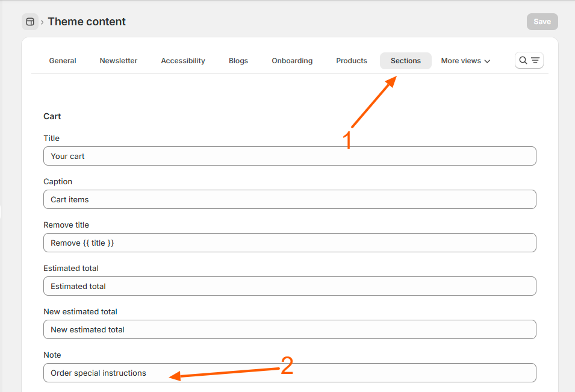The image size is (575, 392).
Task: Expand the More views dropdown
Action: (x=465, y=60)
